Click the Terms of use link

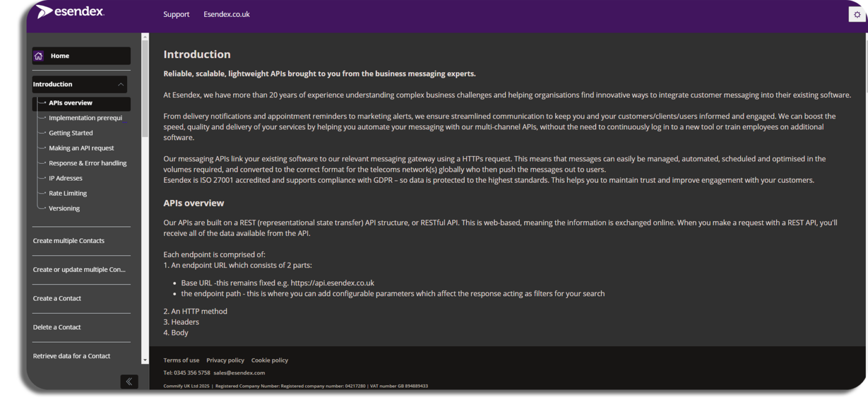pos(181,360)
